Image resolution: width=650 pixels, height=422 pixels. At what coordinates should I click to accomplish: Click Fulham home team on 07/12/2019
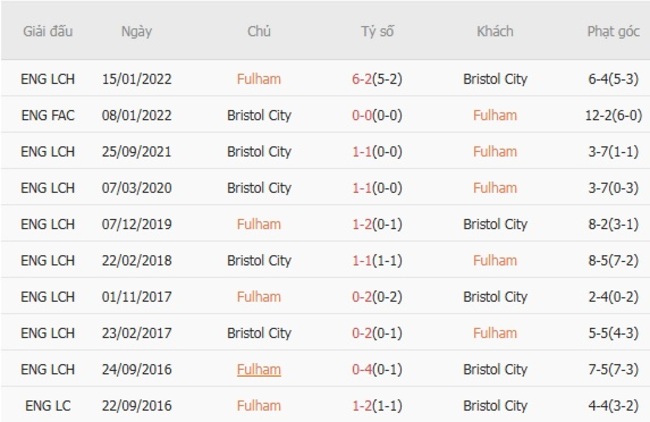click(x=259, y=224)
